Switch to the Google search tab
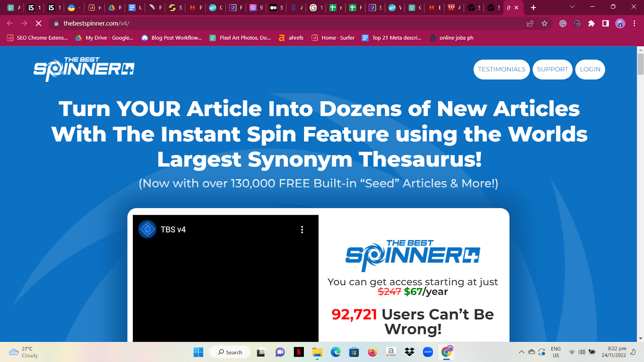Viewport: 644px width, 362px height. (x=316, y=8)
